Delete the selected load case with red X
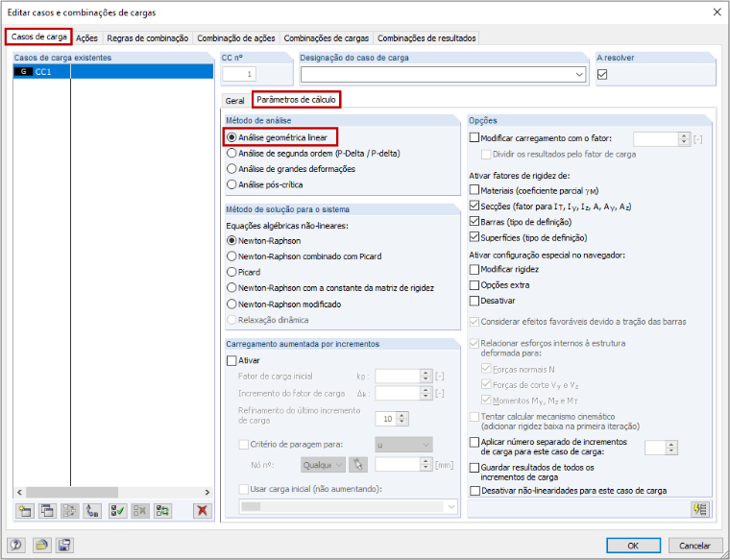Viewport: 730px width, 560px height. [202, 511]
